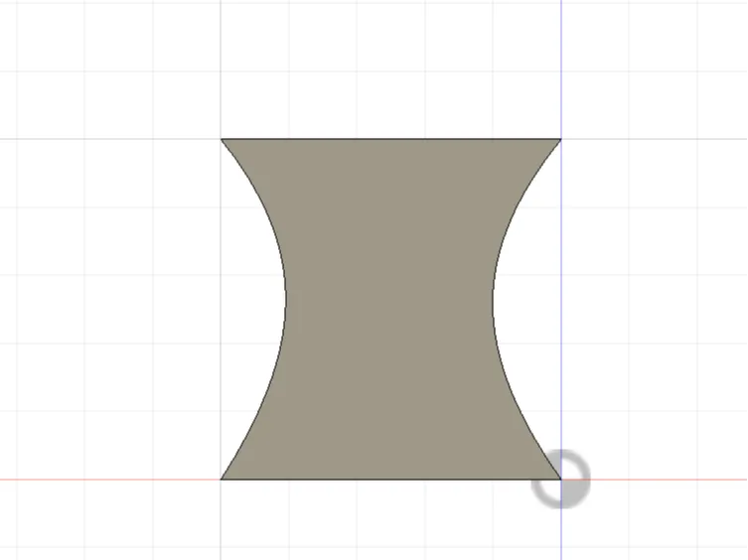Select the gray filled sketch profile
The width and height of the screenshot is (748, 560).
pyautogui.click(x=389, y=309)
